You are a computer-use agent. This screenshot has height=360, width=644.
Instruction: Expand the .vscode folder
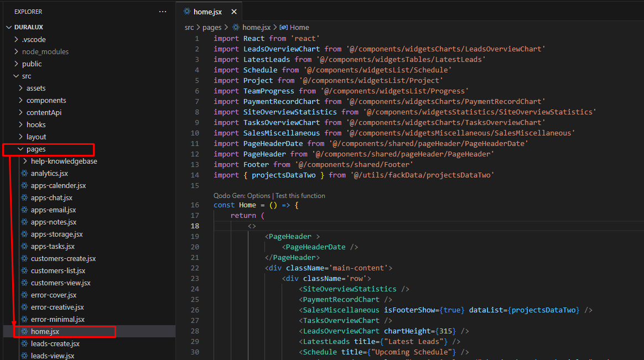[16, 39]
